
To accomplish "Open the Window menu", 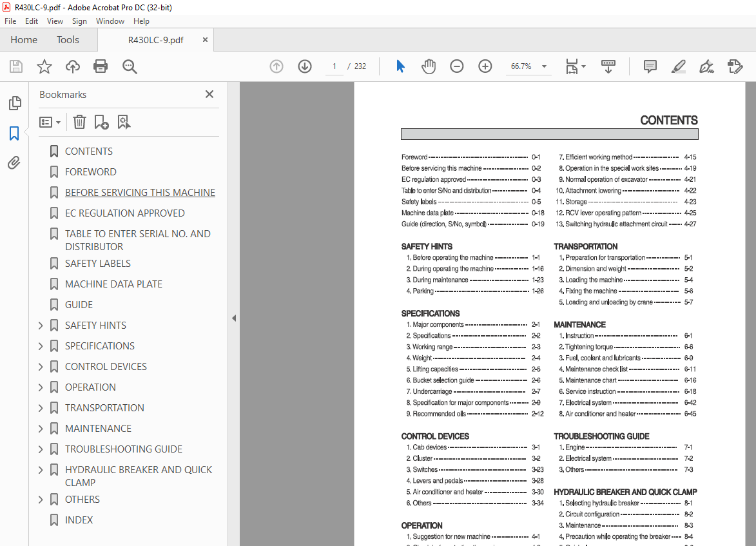I will (x=110, y=21).
